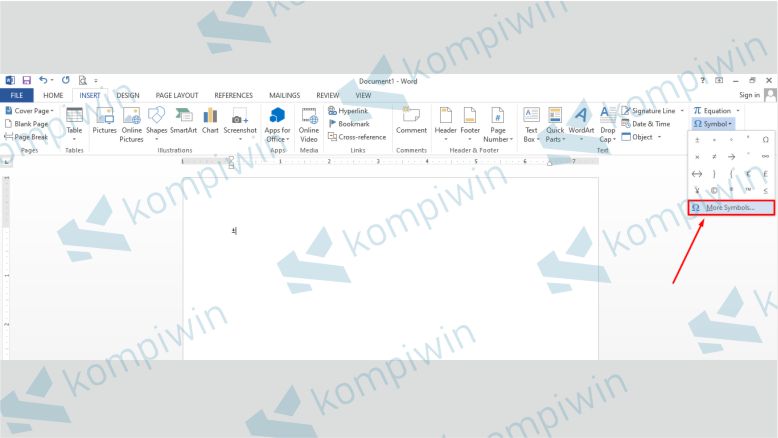
Task: Open the Header dropdown
Action: click(x=445, y=124)
